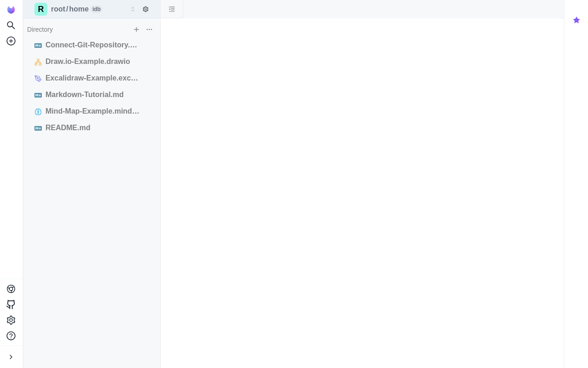Click markdown icon beside README.md

click(x=38, y=128)
